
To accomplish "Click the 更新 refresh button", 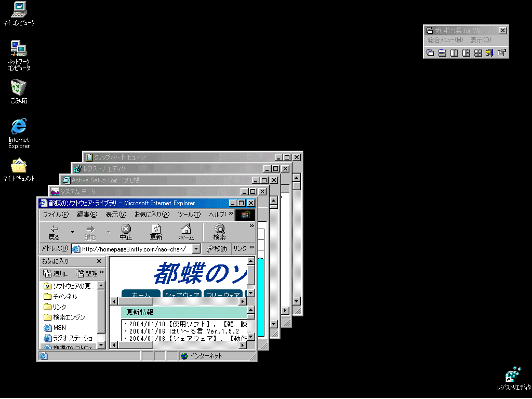I will pyautogui.click(x=156, y=232).
